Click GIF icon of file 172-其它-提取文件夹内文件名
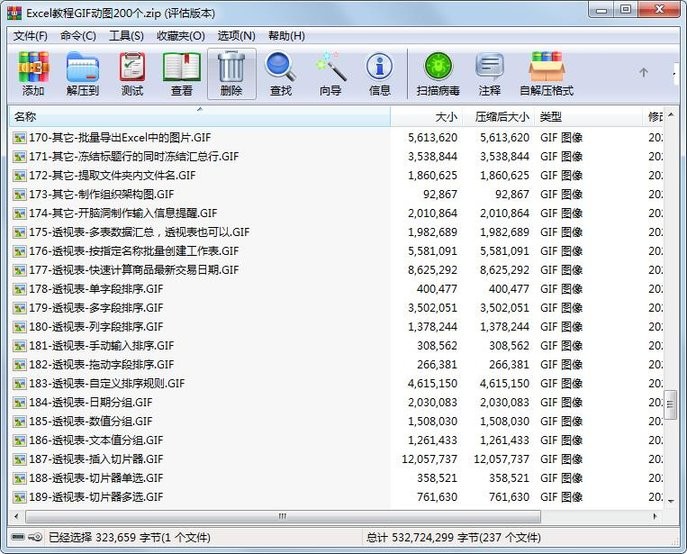The width and height of the screenshot is (687, 554). tap(19, 176)
